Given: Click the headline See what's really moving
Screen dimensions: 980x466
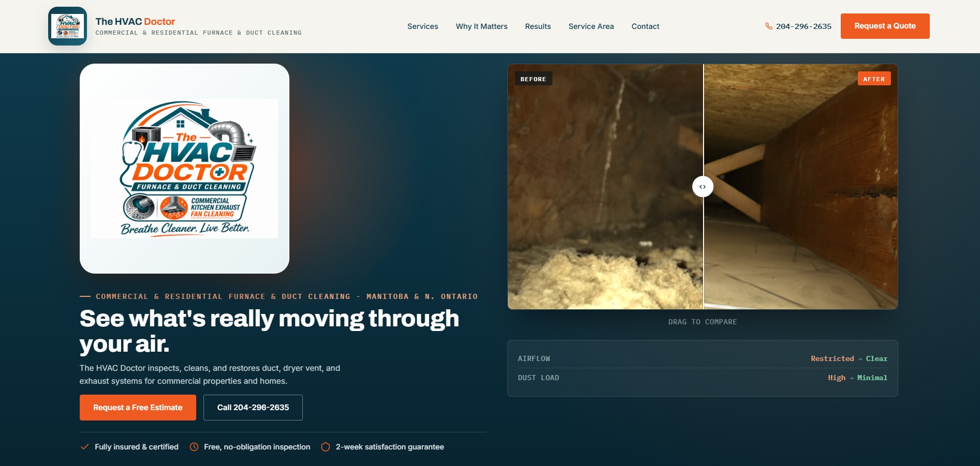Looking at the screenshot, I should (x=269, y=331).
